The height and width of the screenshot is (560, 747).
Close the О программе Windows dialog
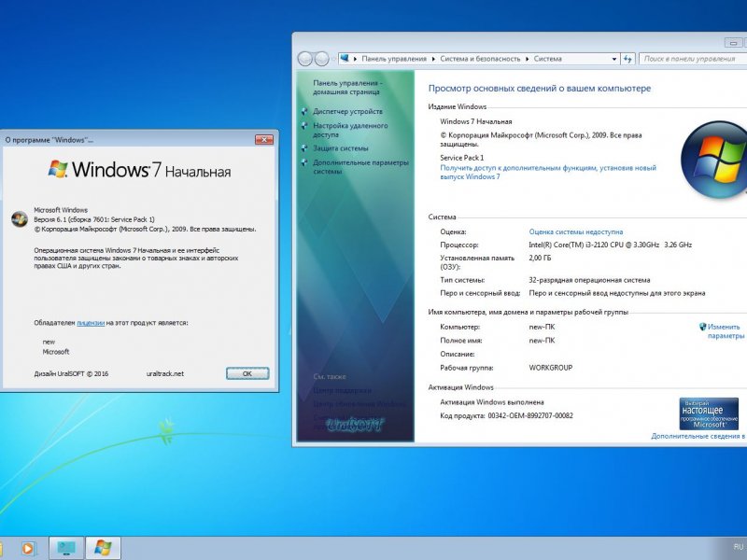[x=264, y=139]
